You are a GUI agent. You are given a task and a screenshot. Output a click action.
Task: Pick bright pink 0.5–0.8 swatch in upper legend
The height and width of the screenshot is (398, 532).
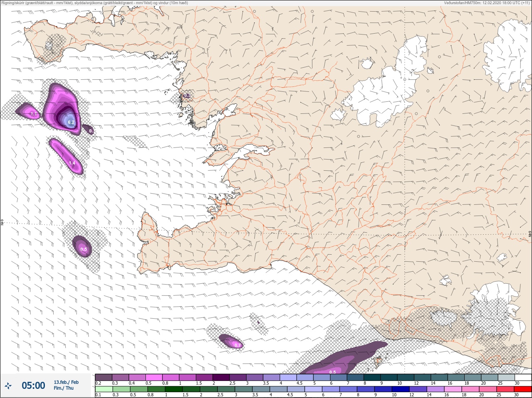[x=154, y=377]
